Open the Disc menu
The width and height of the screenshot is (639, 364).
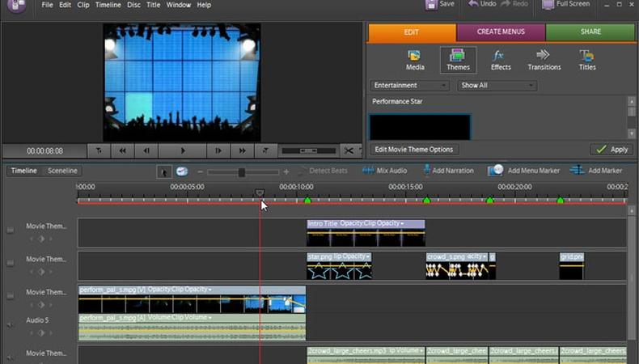click(133, 5)
